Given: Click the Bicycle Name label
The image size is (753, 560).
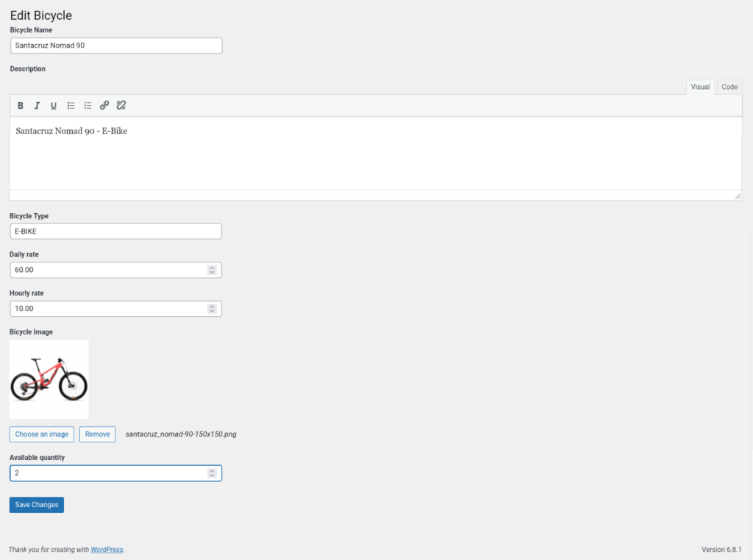Looking at the screenshot, I should pyautogui.click(x=31, y=29).
